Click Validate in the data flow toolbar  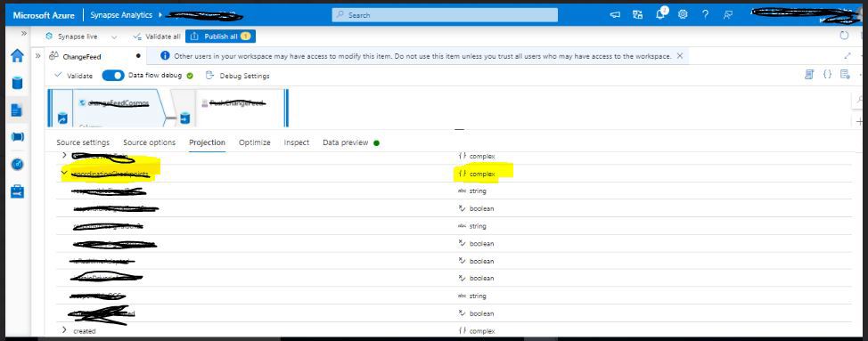[74, 76]
